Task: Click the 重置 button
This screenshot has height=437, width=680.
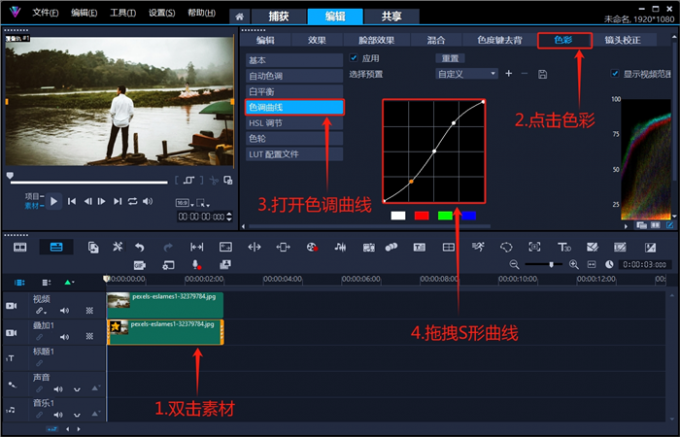Action: [450, 58]
